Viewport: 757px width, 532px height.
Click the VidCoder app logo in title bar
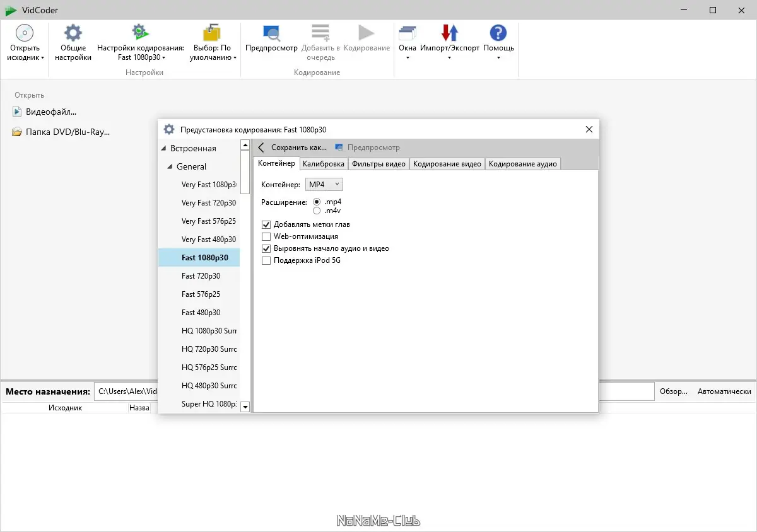[10, 10]
